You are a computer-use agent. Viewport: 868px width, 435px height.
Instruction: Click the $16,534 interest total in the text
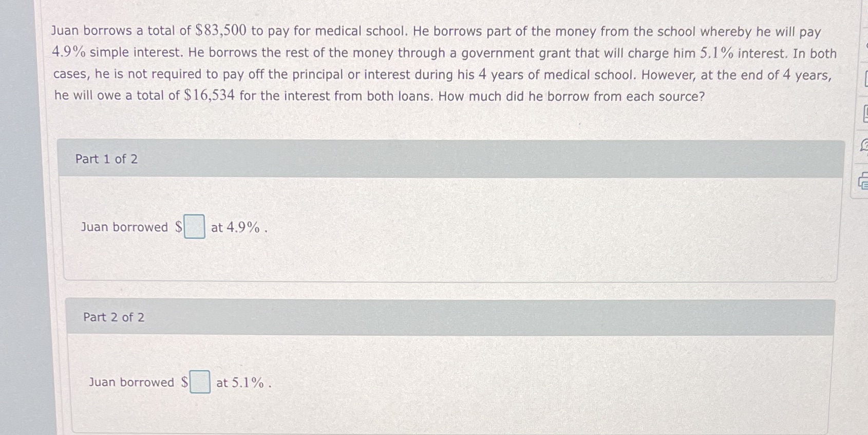(209, 95)
